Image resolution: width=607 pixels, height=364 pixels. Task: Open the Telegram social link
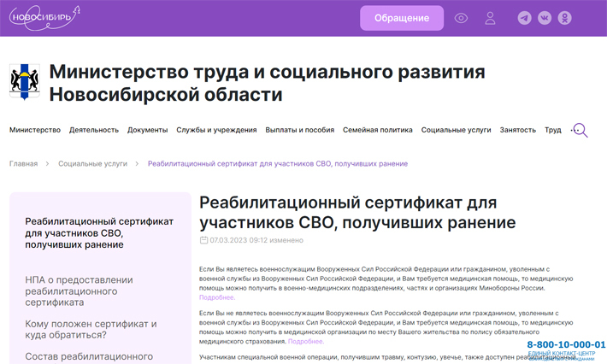coord(524,18)
